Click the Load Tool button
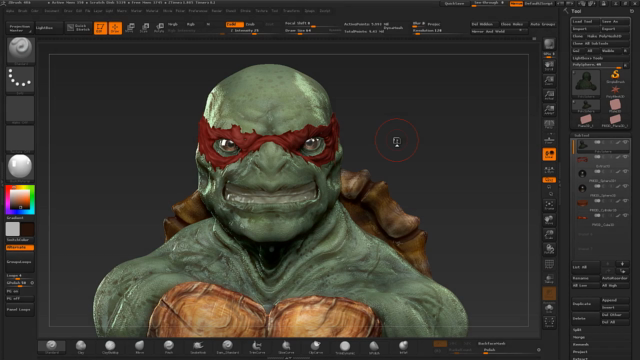Screen dimensions: 640x360 point(585,22)
